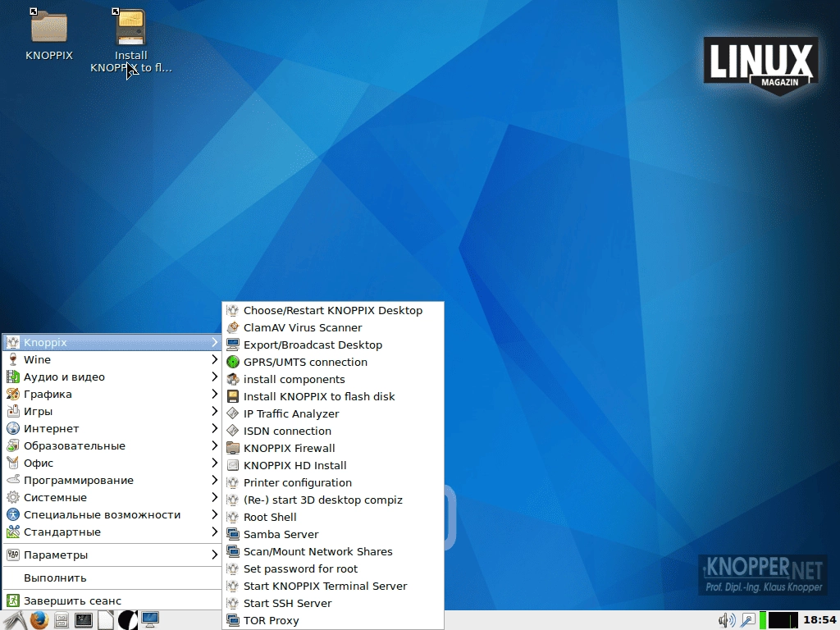Image resolution: width=840 pixels, height=630 pixels.
Task: Click the highlighted Knoppix menu category
Action: (112, 342)
